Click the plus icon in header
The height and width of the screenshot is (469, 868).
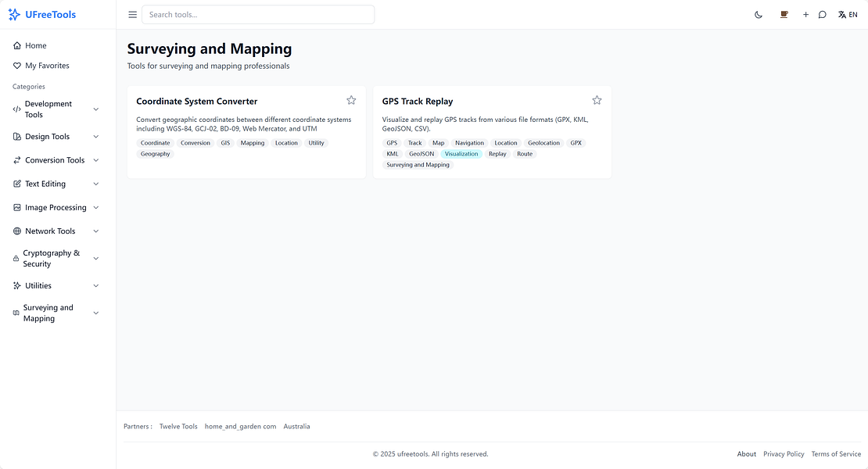pos(805,14)
